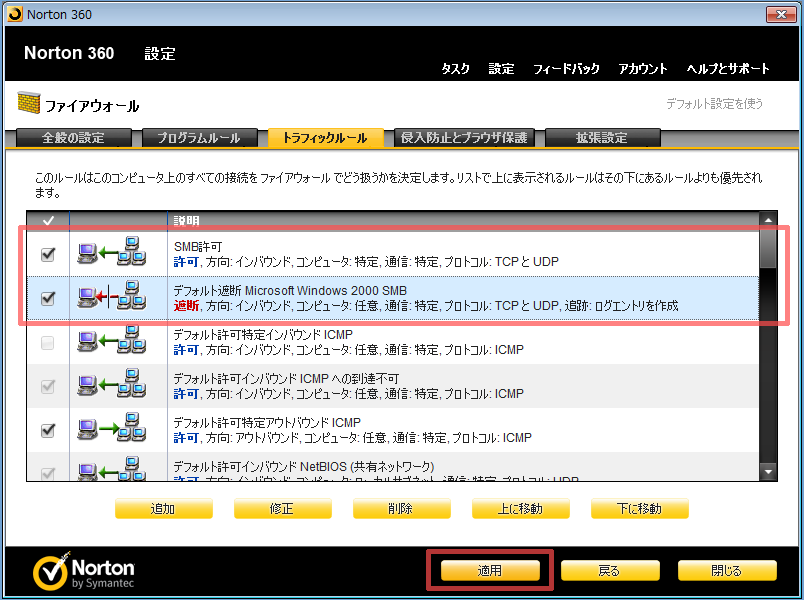The image size is (804, 600).
Task: Toggle the Windows 2000 SMB block rule checkbox
Action: pyautogui.click(x=48, y=298)
